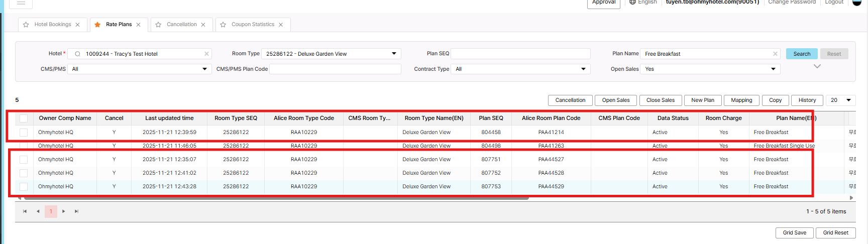Go to the next page arrow
This screenshot has height=244, width=868.
click(x=64, y=211)
